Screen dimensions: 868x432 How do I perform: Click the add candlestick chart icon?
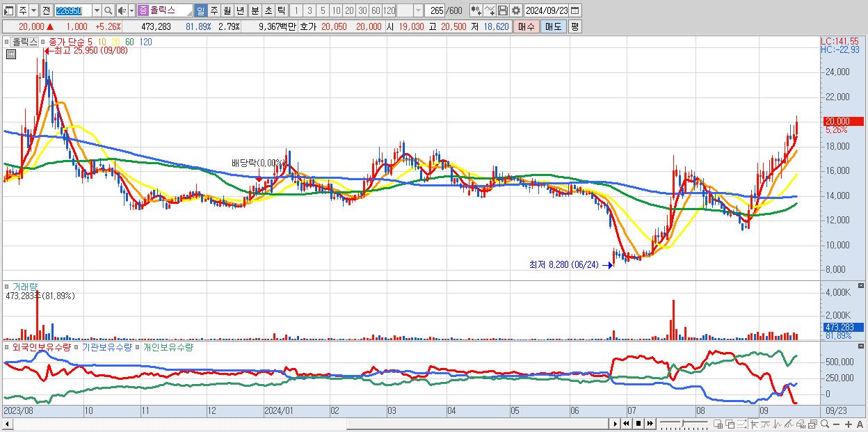476,10
